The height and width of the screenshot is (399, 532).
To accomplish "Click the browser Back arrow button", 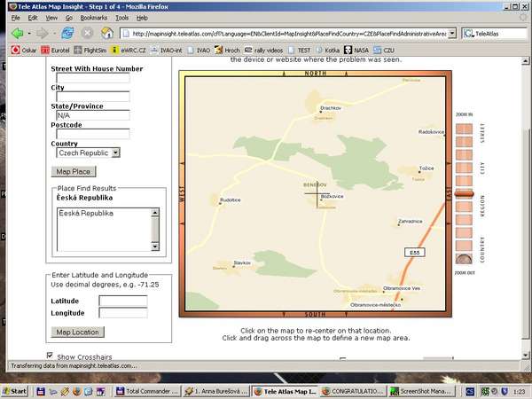I will coord(17,33).
